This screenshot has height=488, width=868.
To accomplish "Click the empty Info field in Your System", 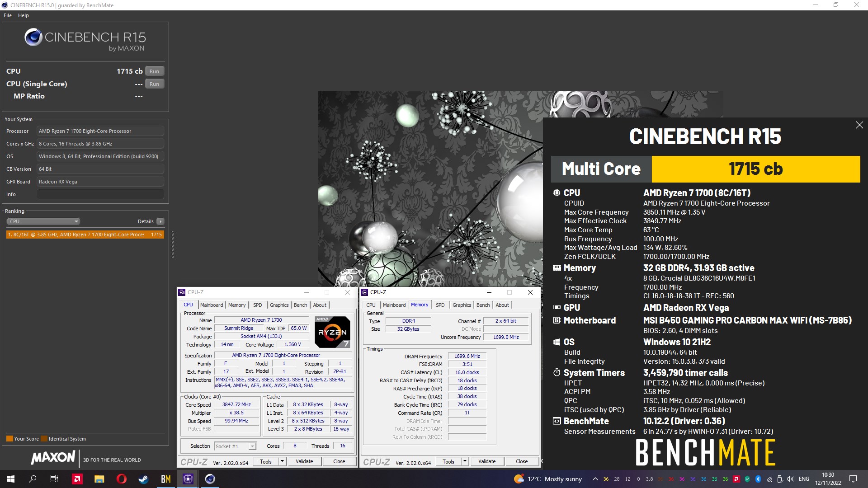I will [x=100, y=194].
